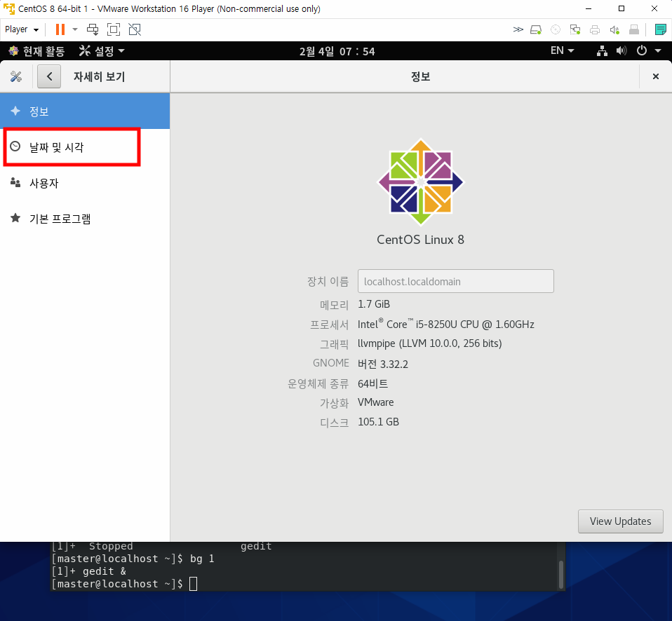The image size is (672, 621).
Task: Click the hard disk device icon
Action: (536, 29)
